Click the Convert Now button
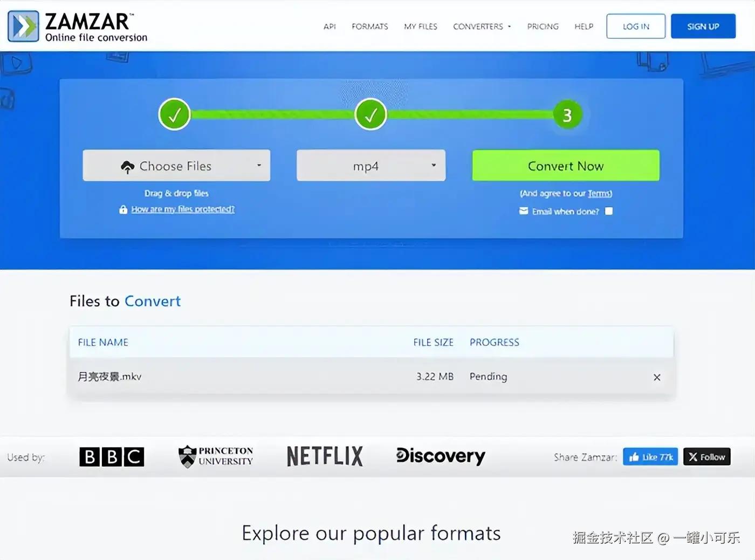755x560 pixels. point(566,166)
